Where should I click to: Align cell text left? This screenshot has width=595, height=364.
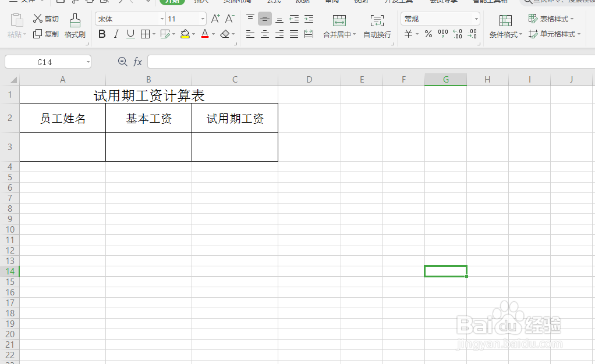(x=250, y=34)
